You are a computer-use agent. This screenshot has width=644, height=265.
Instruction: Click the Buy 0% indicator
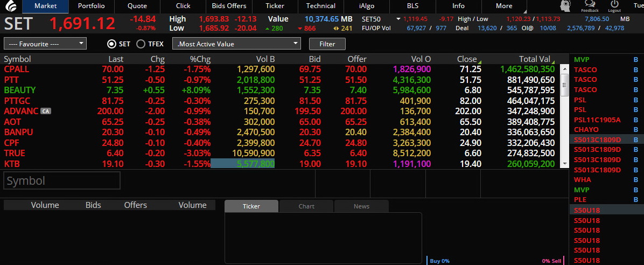pyautogui.click(x=439, y=261)
